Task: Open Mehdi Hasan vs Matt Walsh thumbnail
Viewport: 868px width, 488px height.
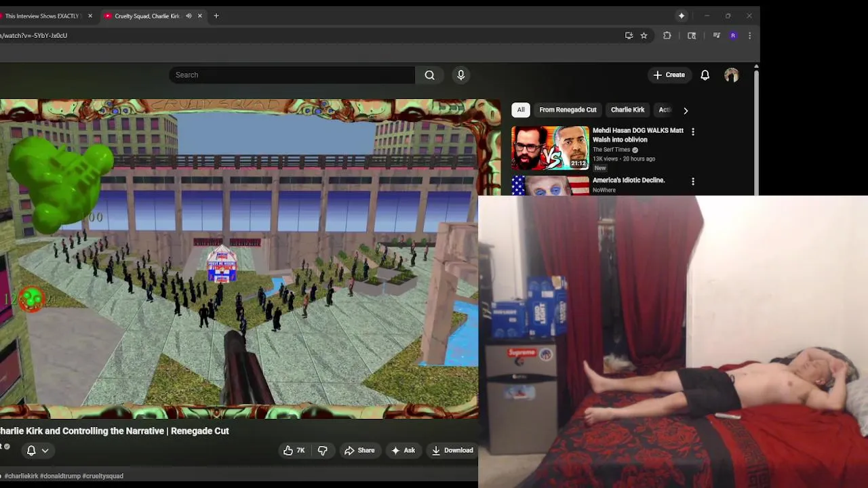Action: 550,148
